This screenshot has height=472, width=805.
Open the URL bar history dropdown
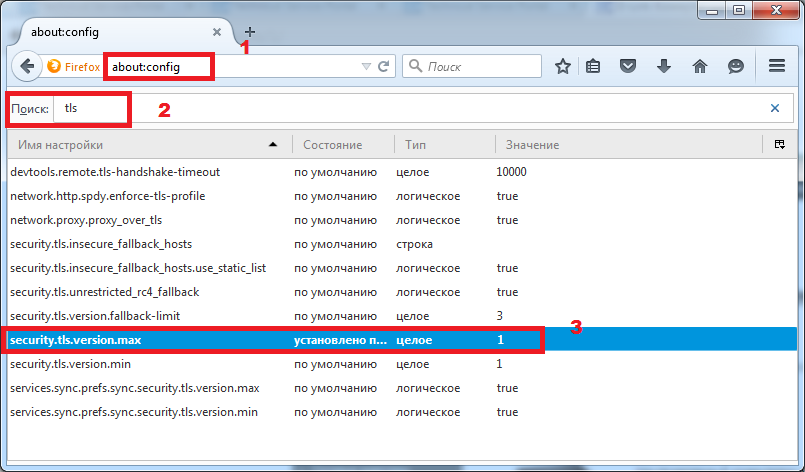tap(366, 67)
